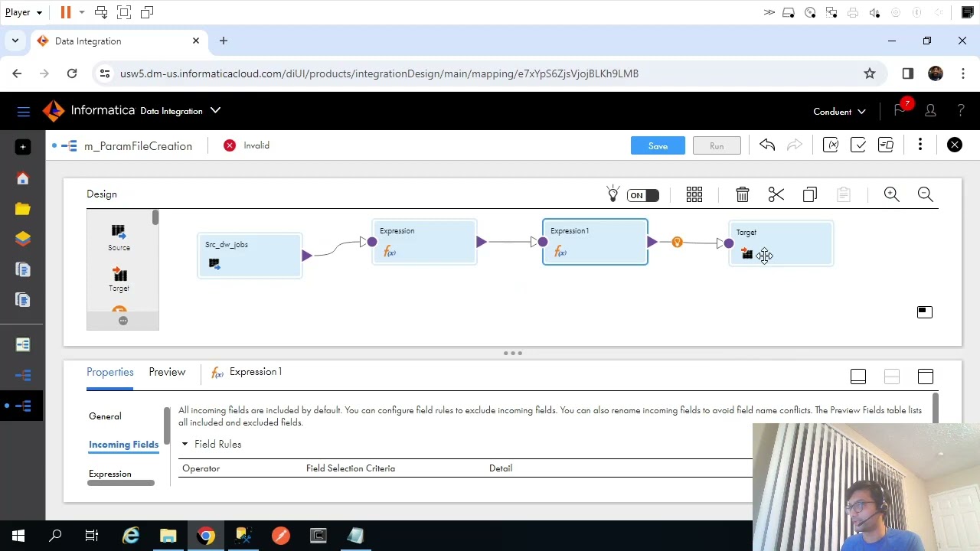Open the Expression properties section
This screenshot has height=551, width=980.
110,474
